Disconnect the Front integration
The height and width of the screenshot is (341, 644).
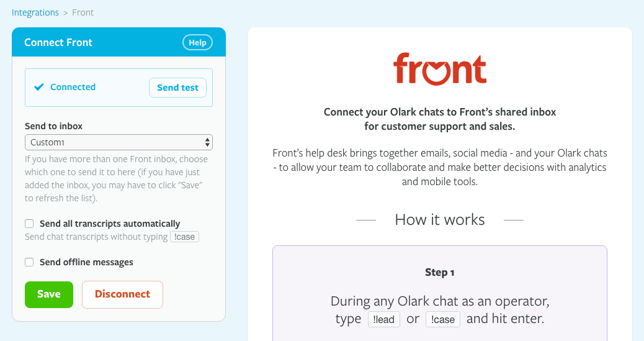pyautogui.click(x=122, y=294)
